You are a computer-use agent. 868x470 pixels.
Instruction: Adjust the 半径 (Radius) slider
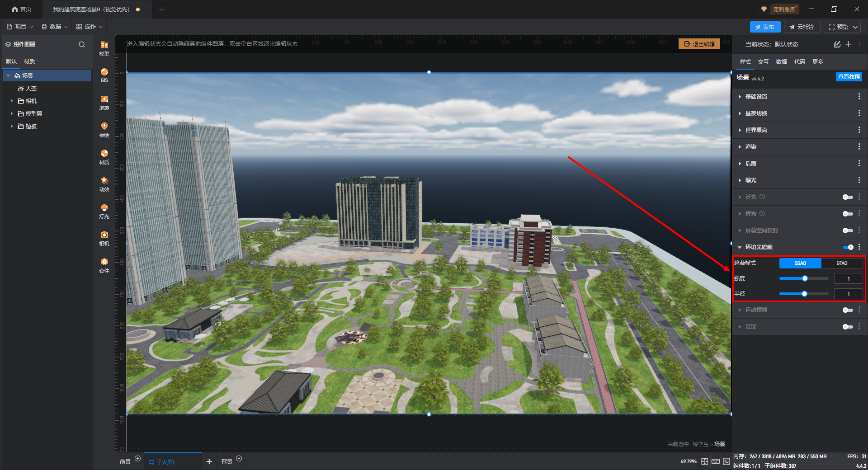[x=804, y=294]
